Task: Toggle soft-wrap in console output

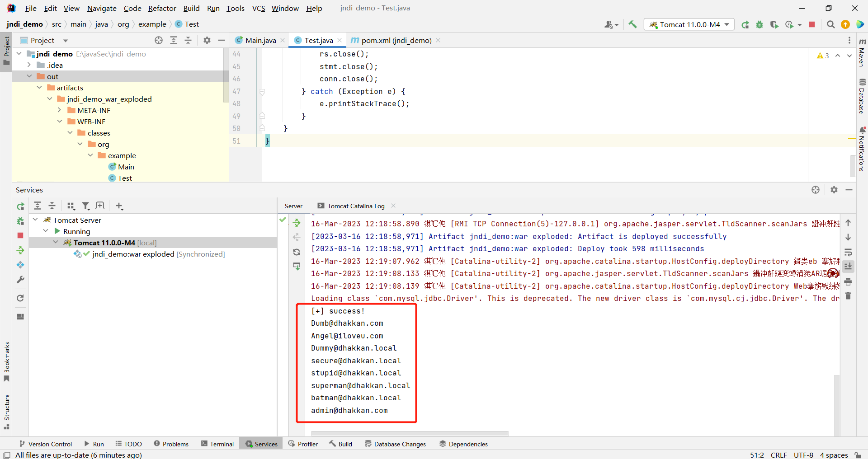Action: (x=848, y=252)
